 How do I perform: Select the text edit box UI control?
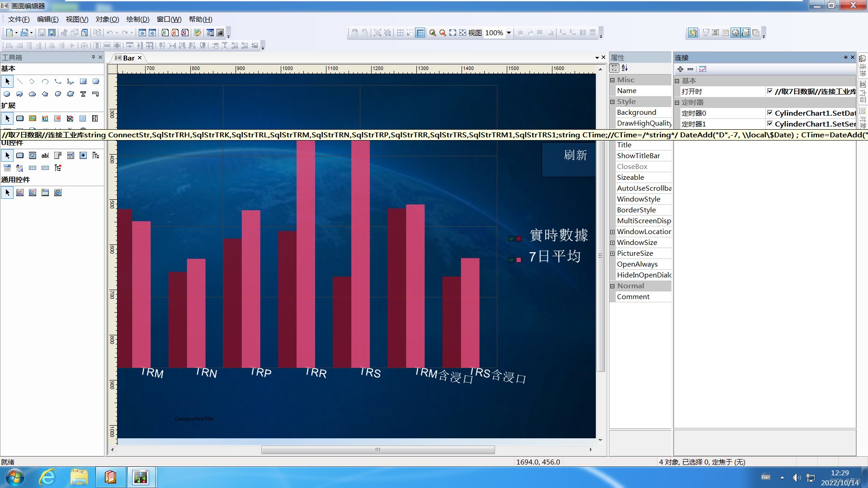pyautogui.click(x=45, y=155)
